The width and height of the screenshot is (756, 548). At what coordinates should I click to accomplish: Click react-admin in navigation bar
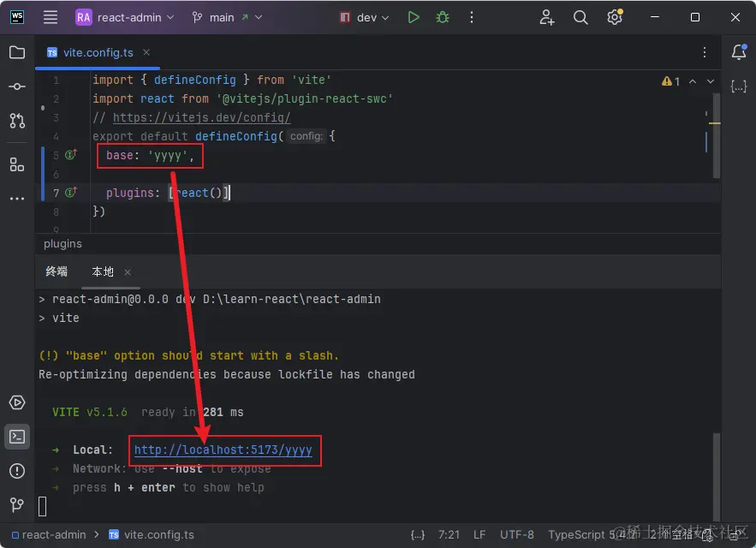pos(49,534)
